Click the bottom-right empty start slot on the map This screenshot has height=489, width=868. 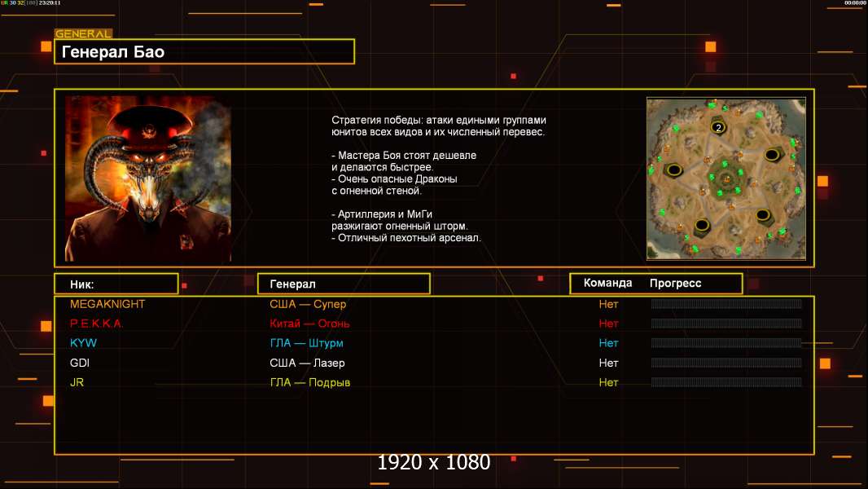[761, 215]
